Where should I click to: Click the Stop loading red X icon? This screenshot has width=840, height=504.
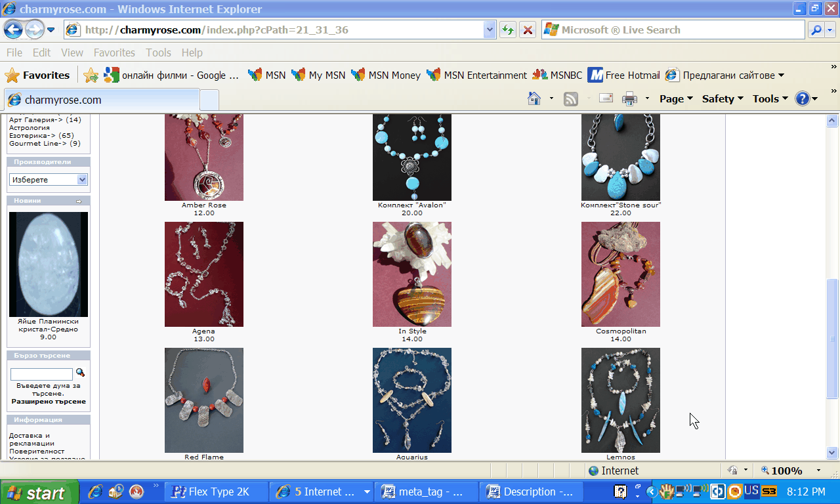click(527, 30)
